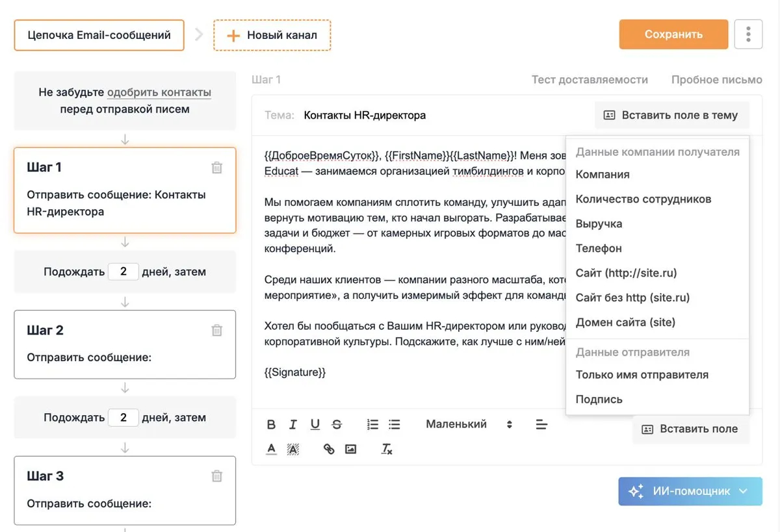Select Телефон from the dropdown menu
The height and width of the screenshot is (532, 780).
[599, 249]
